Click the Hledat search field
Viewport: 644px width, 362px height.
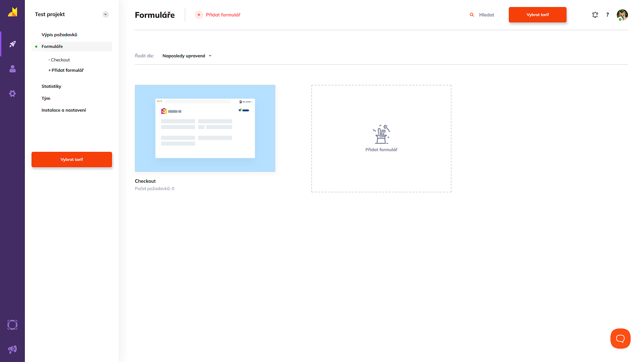coord(486,15)
